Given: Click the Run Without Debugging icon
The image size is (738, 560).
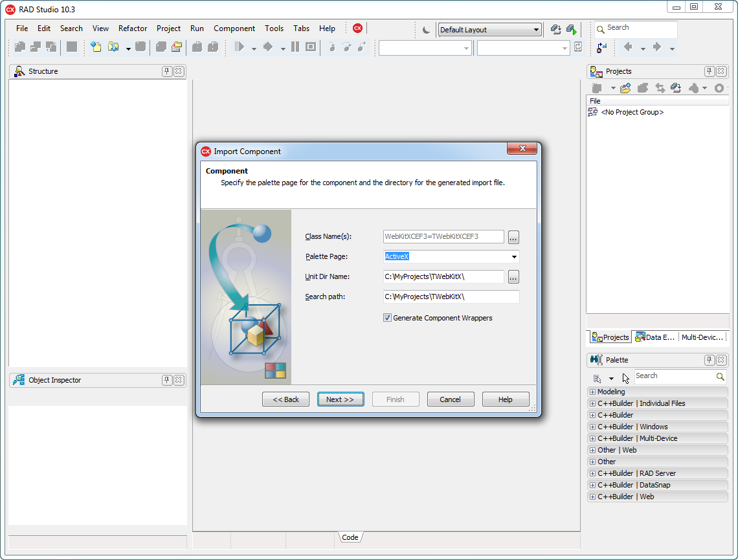Looking at the screenshot, I should pos(268,47).
